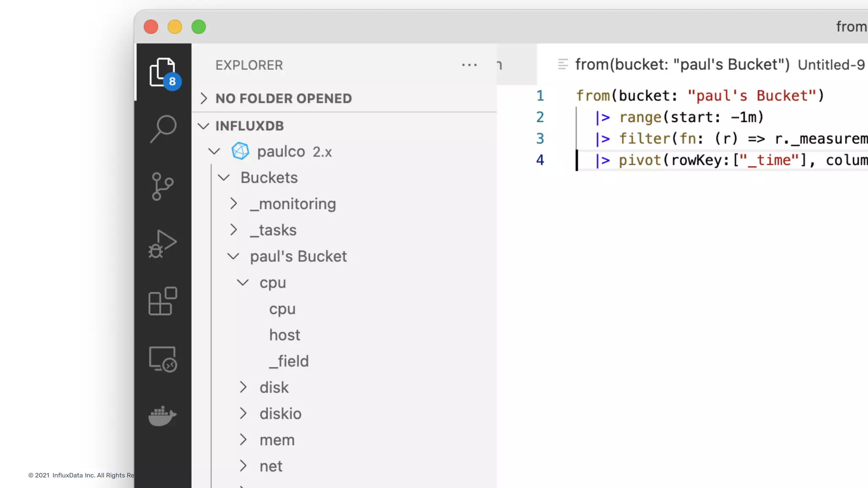868x488 pixels.
Task: Open the Docker sidebar icon
Action: (163, 416)
